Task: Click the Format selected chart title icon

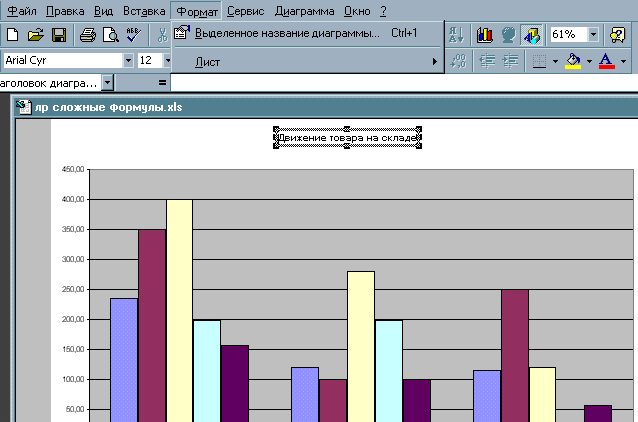Action: [182, 33]
